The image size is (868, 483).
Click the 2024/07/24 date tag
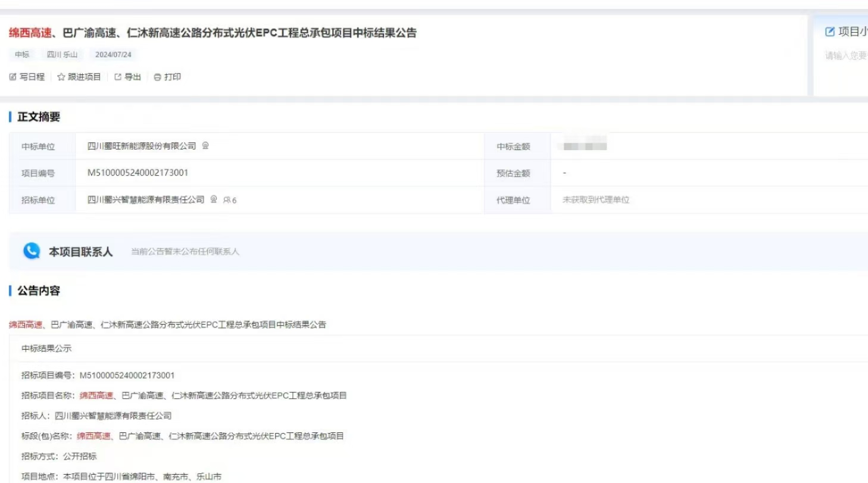point(113,55)
